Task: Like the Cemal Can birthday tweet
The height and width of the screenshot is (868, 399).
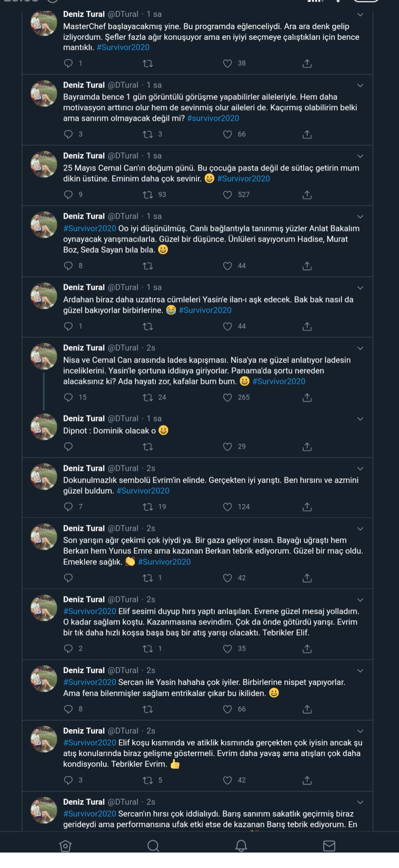Action: (227, 195)
